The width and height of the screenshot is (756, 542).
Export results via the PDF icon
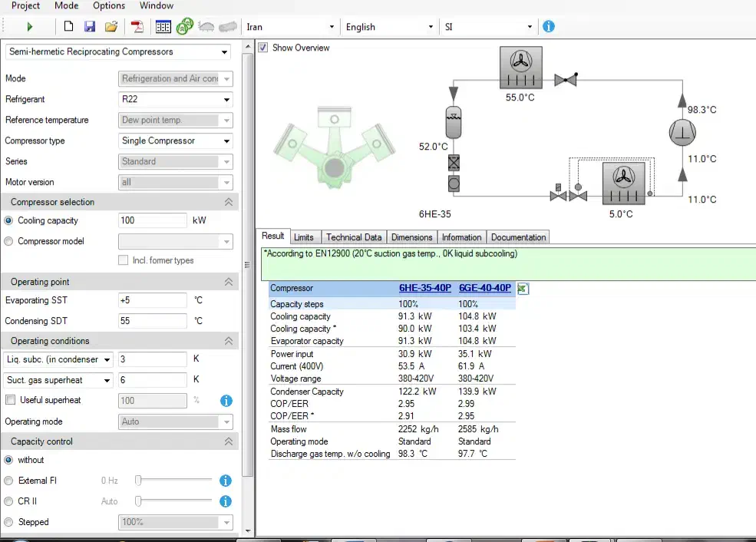point(138,27)
